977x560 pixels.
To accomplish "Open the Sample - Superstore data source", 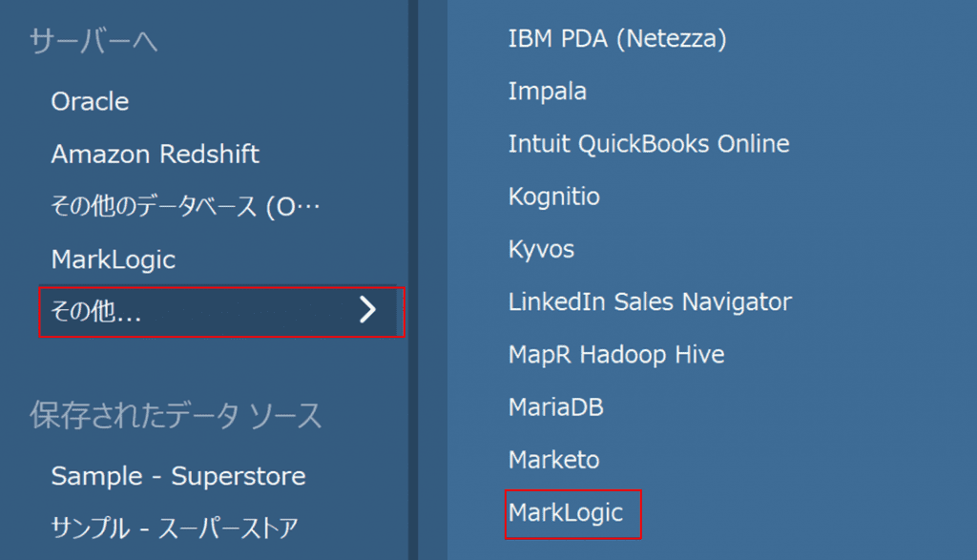I will tap(178, 476).
